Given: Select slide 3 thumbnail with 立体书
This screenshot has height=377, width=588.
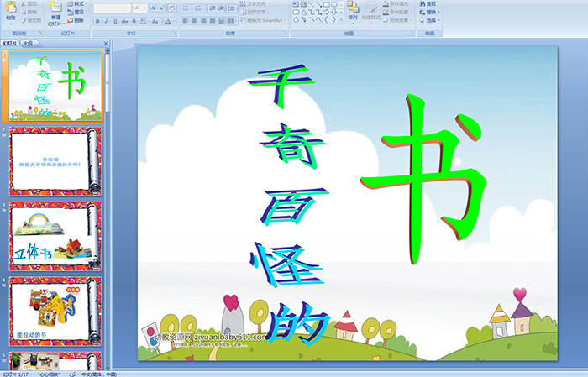Looking at the screenshot, I should (55, 236).
